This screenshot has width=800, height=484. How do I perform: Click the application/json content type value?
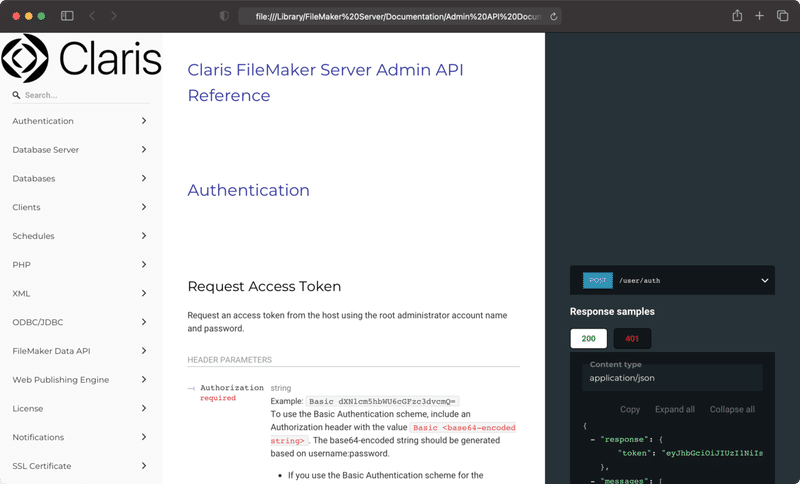pos(622,378)
